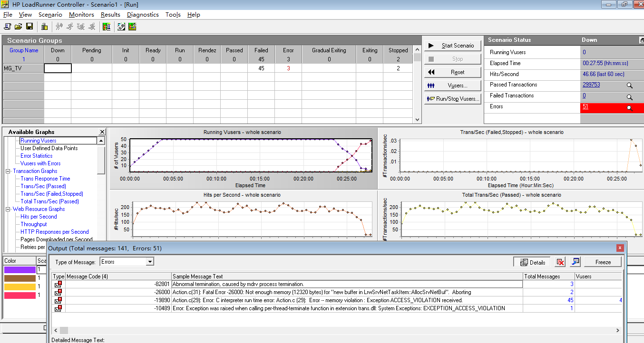Screen dimensions: 644x343
Task: Click the Analyze Results toolbar icon
Action: pos(107,27)
